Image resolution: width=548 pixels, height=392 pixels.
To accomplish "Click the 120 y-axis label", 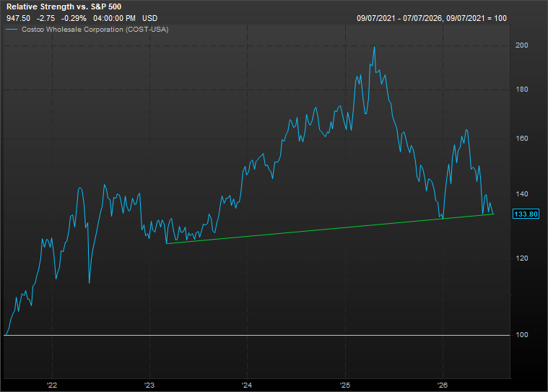I will click(x=522, y=258).
